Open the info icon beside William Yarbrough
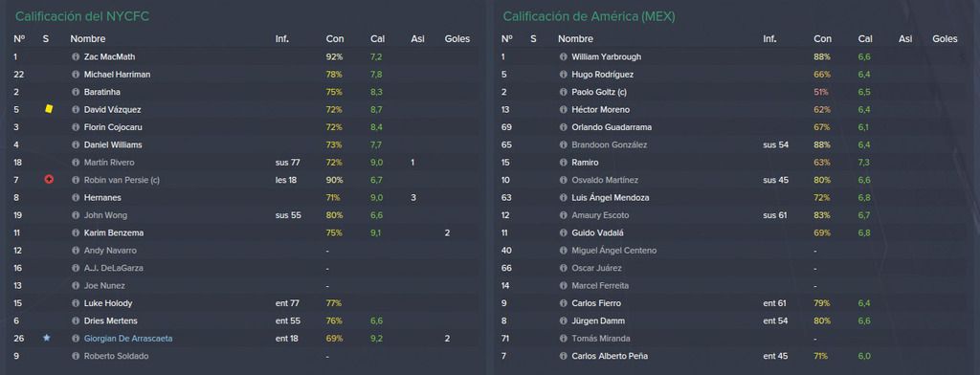The height and width of the screenshot is (375, 980). click(563, 56)
